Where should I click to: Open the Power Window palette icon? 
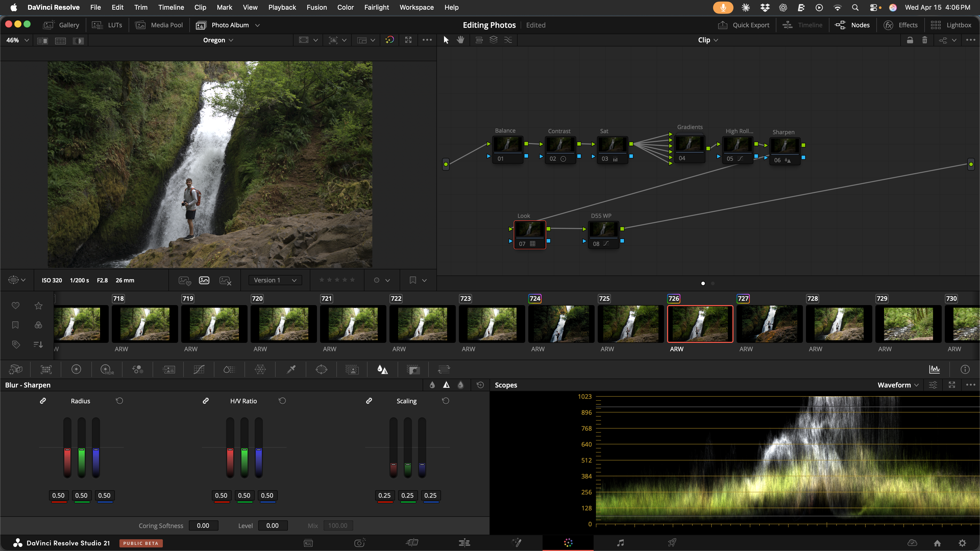click(x=322, y=369)
